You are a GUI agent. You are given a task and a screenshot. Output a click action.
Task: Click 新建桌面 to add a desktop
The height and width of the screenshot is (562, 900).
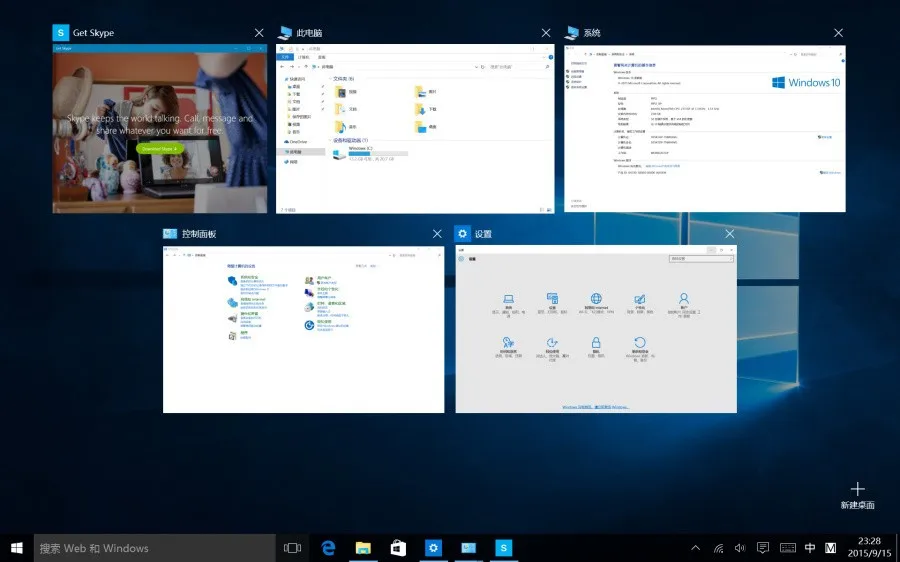pos(857,496)
